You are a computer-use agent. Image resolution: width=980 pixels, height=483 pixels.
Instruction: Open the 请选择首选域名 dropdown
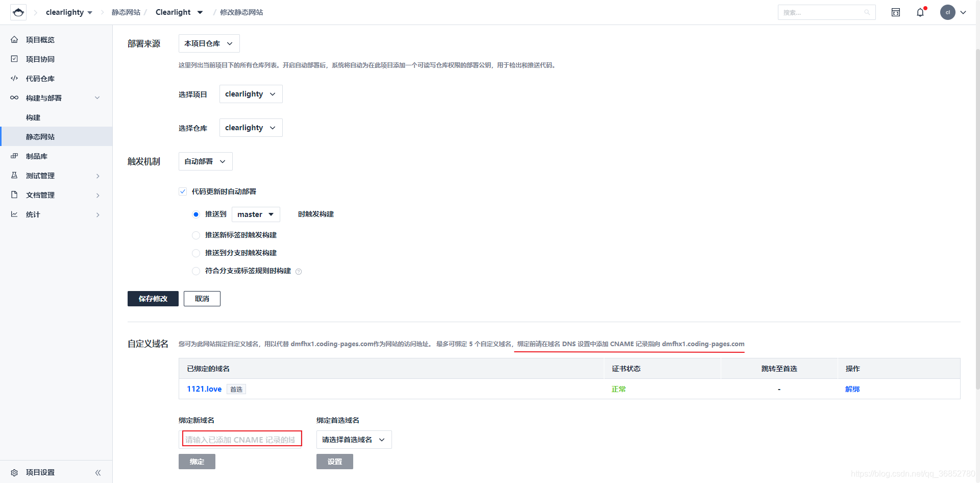pos(353,440)
